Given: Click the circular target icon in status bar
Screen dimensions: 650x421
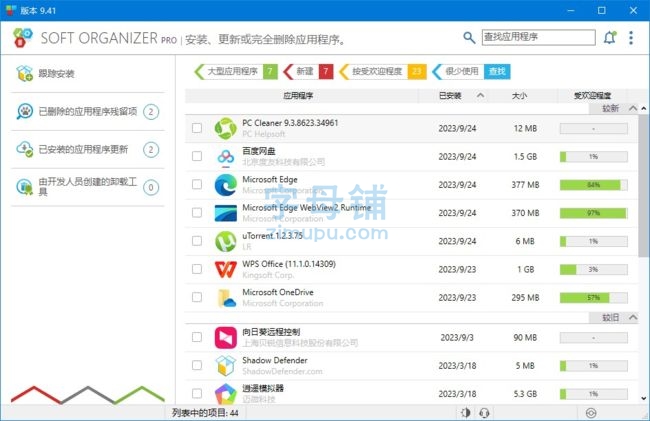Looking at the screenshot, I should (591, 413).
